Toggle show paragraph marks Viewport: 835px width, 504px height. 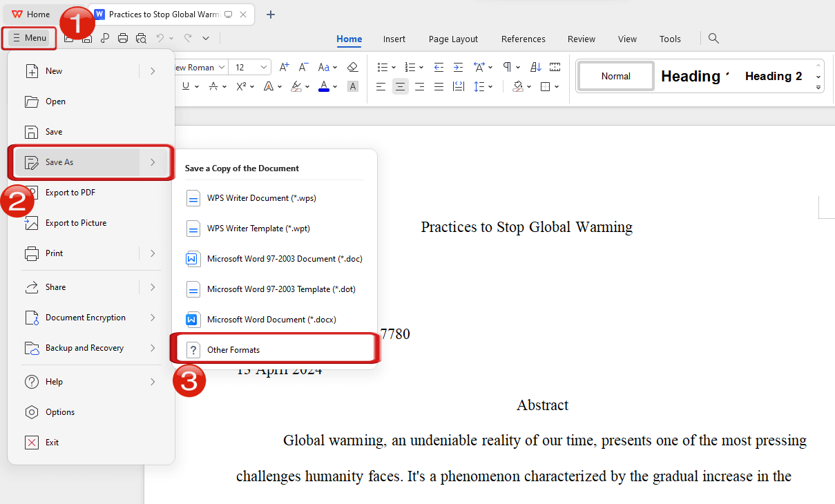tap(508, 67)
